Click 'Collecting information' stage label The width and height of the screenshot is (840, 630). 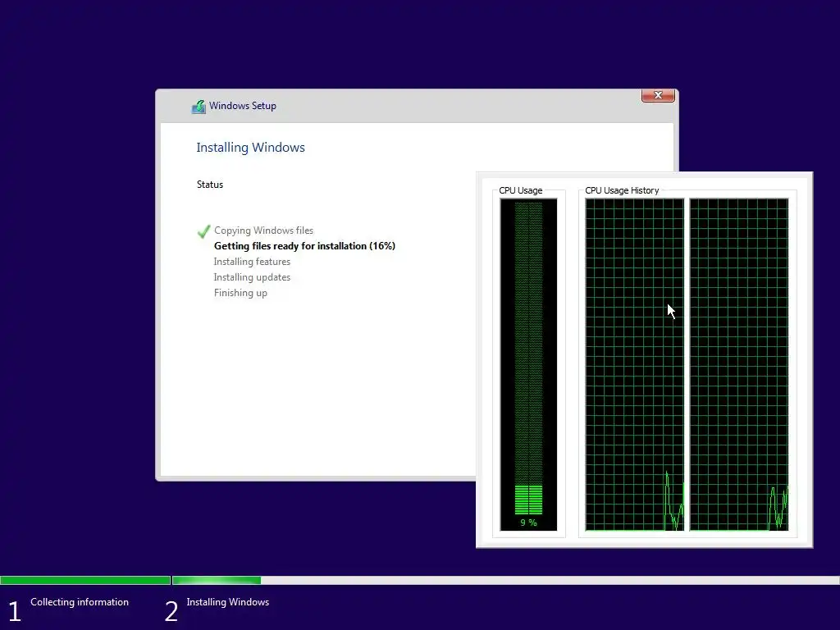point(80,601)
